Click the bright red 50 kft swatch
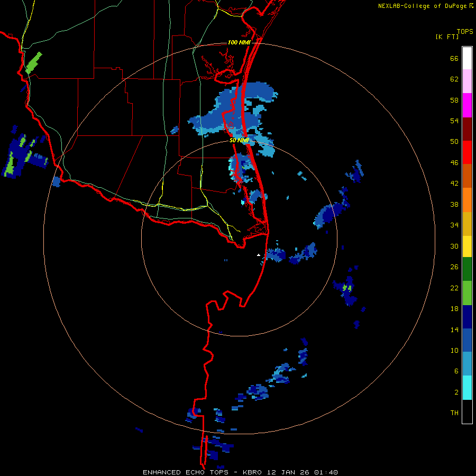The image size is (476, 476). click(x=467, y=152)
